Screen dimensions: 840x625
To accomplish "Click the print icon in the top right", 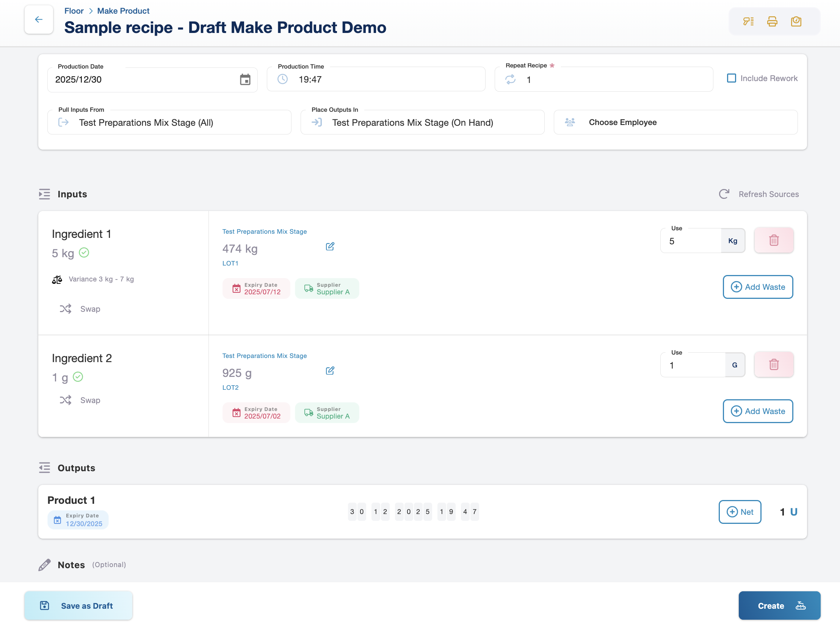I will [x=772, y=22].
